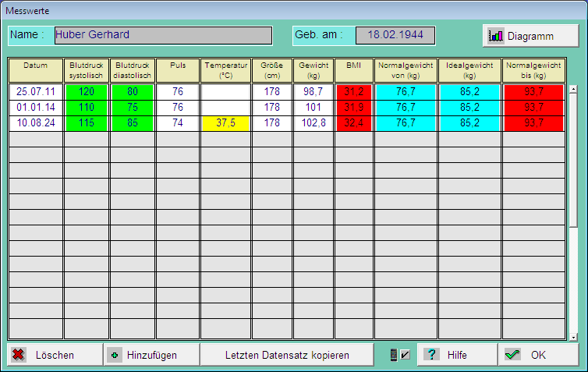Viewport: 588px width, 372px height.
Task: Select the yellow temperature cell 37,5
Action: pos(225,123)
